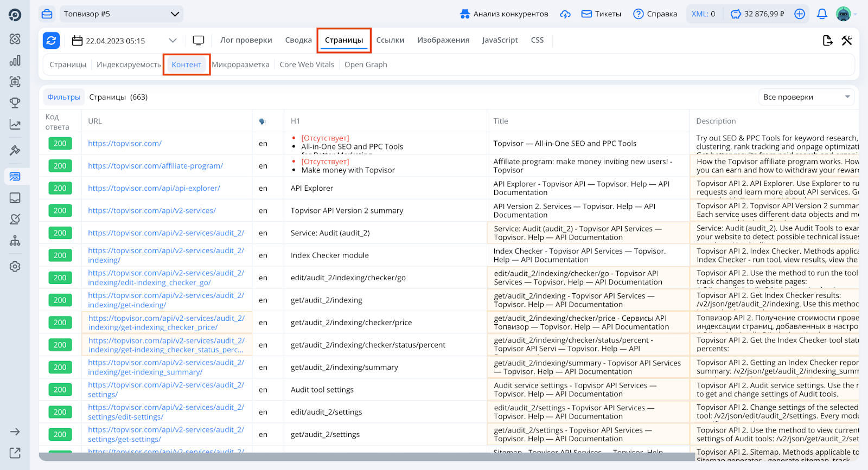This screenshot has width=868, height=470.
Task: Open the Фильтры button
Action: [64, 97]
